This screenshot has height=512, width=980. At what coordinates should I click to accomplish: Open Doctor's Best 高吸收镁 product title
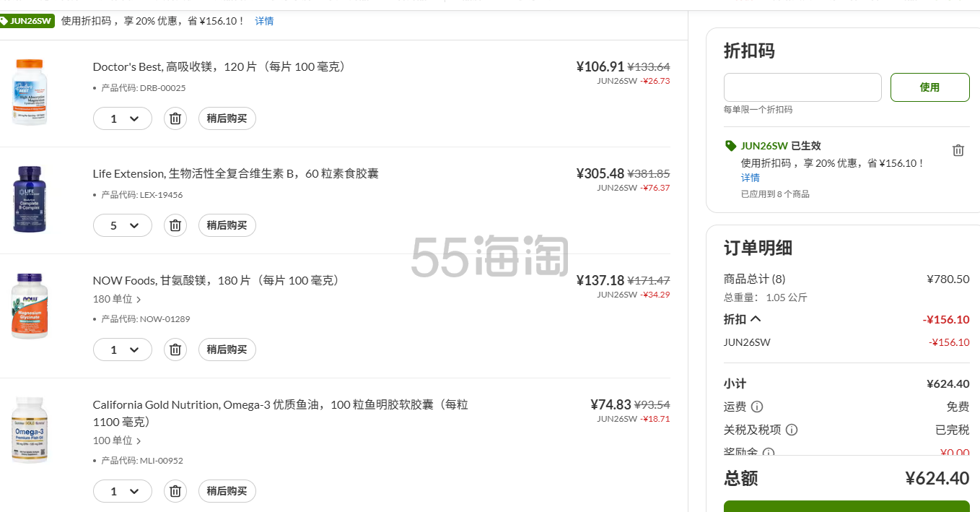(219, 66)
